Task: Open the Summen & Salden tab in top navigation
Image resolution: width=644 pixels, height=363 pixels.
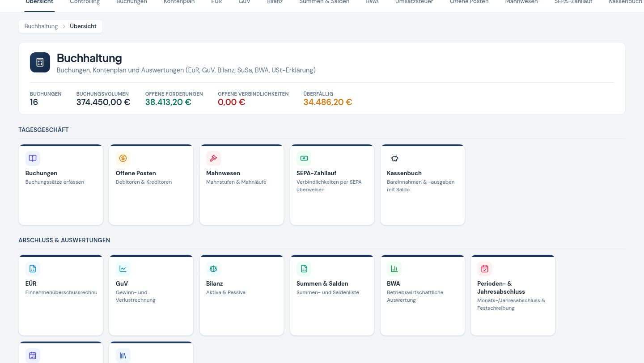Action: click(x=324, y=2)
